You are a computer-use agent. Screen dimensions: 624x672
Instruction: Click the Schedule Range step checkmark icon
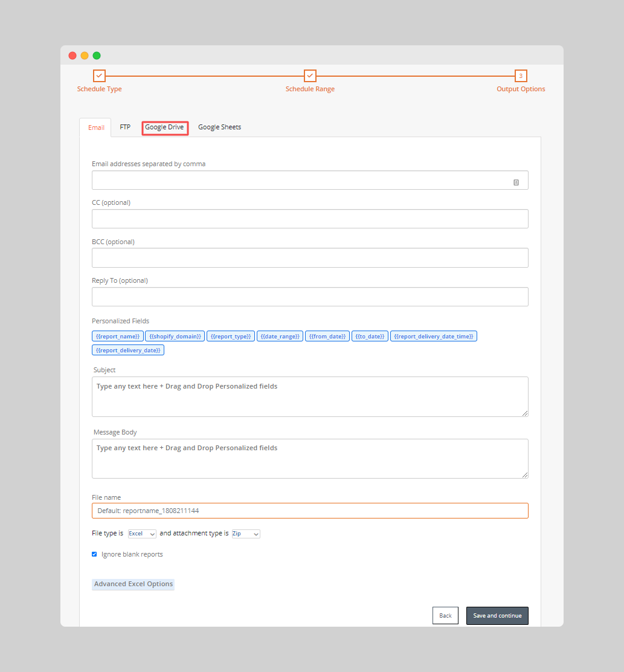(310, 76)
